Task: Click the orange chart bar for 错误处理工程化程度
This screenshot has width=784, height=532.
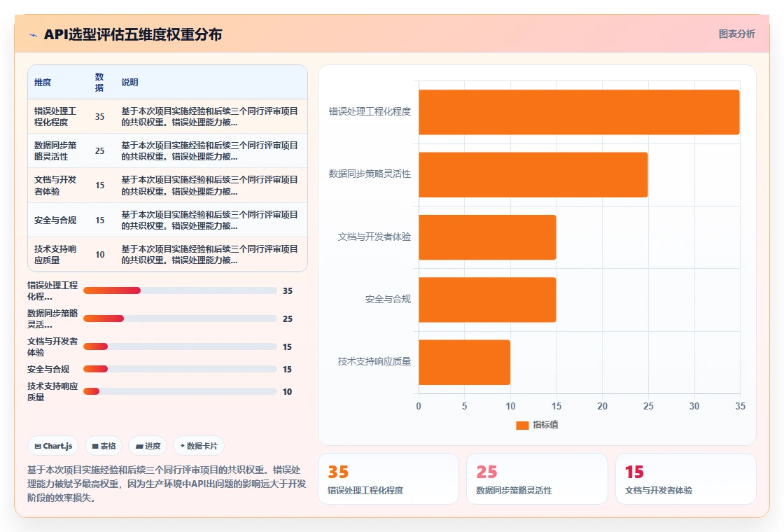Action: (579, 112)
